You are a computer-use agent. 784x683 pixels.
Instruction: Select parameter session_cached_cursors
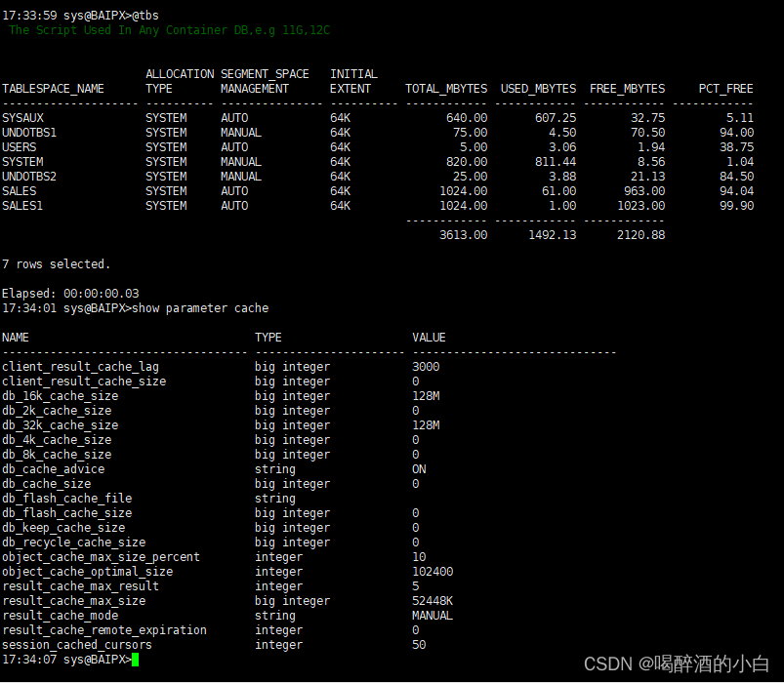(x=77, y=645)
